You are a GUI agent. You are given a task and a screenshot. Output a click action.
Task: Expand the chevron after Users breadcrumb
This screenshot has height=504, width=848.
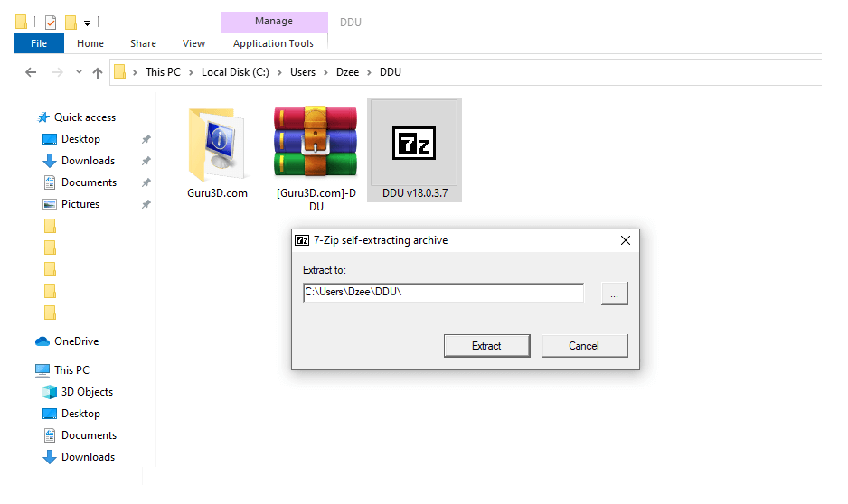(325, 72)
